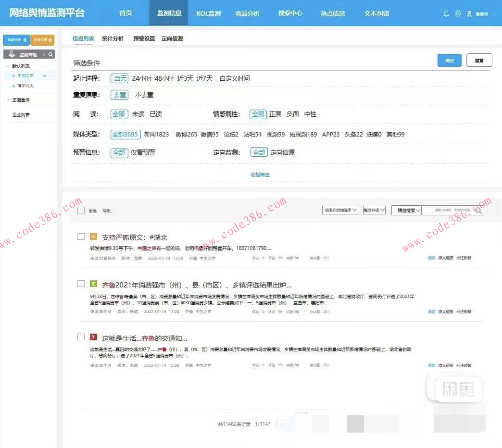The height and width of the screenshot is (448, 502).
Task: Switch to the 统计分析 tab
Action: (x=112, y=38)
